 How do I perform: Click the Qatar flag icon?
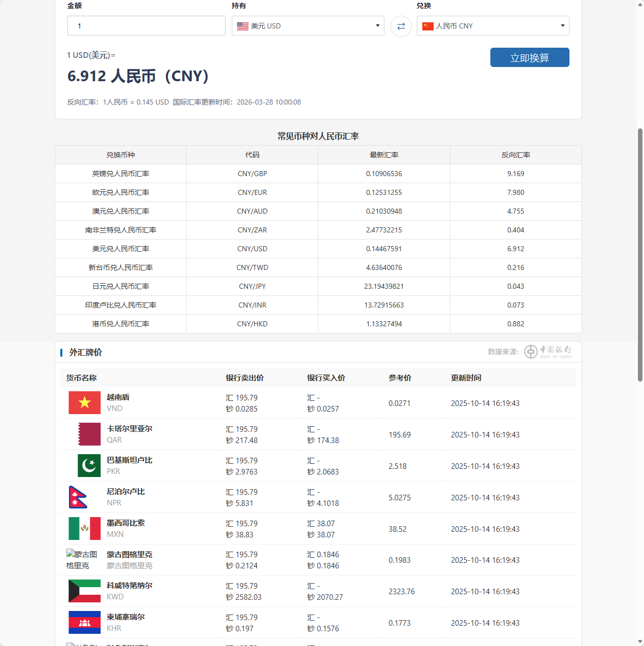click(89, 434)
